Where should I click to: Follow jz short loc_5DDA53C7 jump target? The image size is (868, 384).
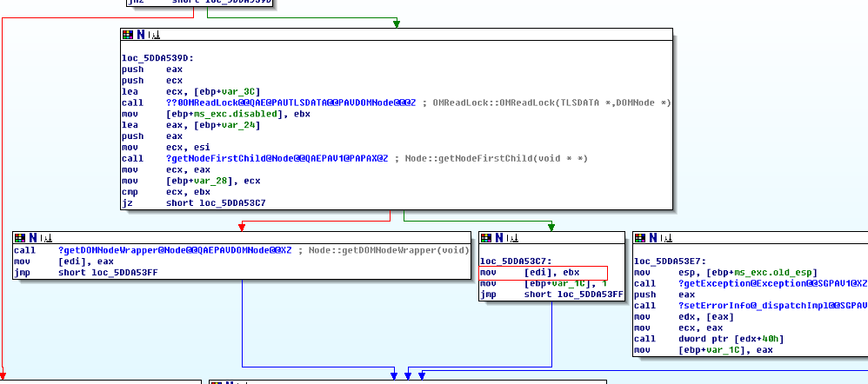click(x=232, y=203)
